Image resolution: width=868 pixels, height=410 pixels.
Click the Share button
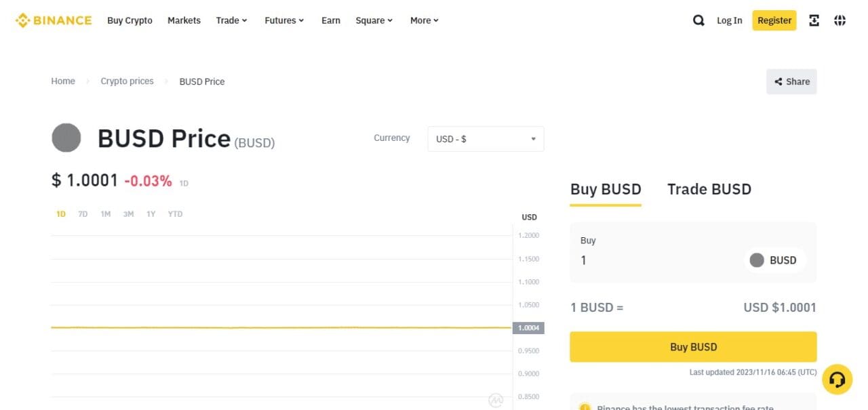click(x=791, y=81)
